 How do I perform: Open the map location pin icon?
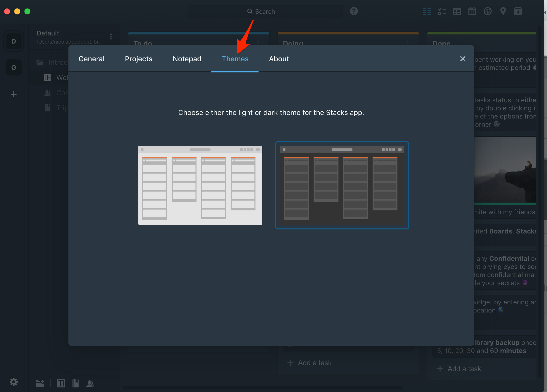[x=503, y=11]
